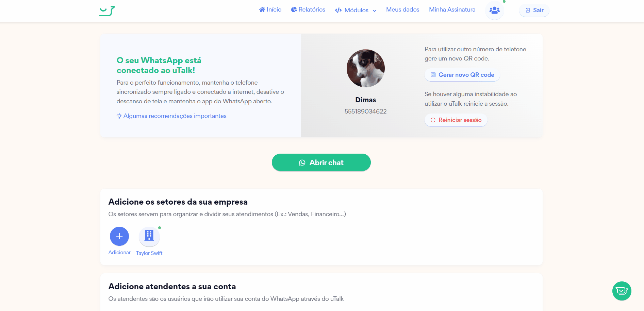Open the users group icon in navbar
The height and width of the screenshot is (311, 644).
[494, 11]
